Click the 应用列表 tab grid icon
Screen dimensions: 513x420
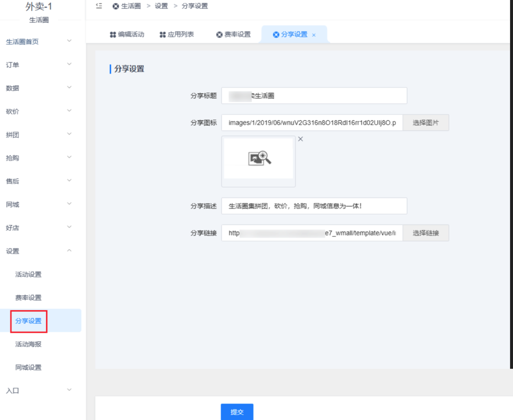pyautogui.click(x=162, y=35)
